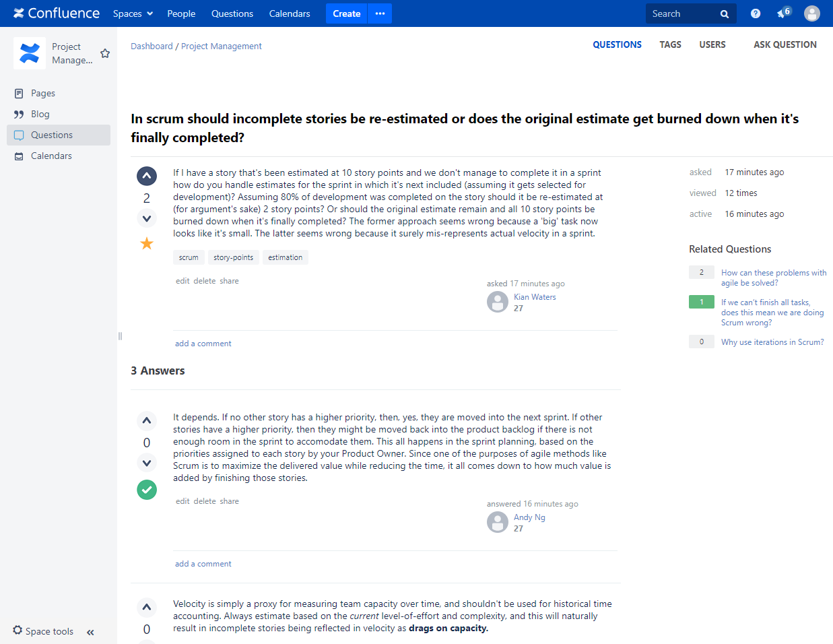The width and height of the screenshot is (833, 644).
Task: Switch to the TAGS tab
Action: (670, 44)
